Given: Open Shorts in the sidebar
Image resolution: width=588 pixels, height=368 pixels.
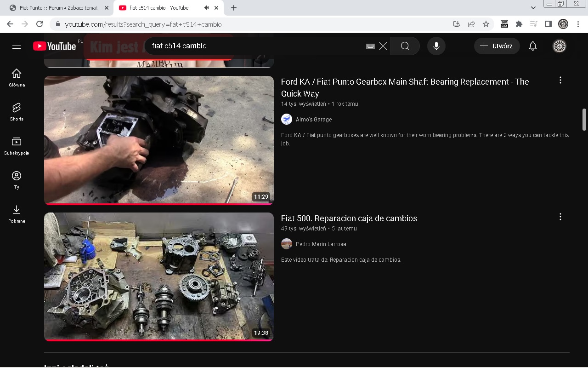Looking at the screenshot, I should tap(17, 112).
